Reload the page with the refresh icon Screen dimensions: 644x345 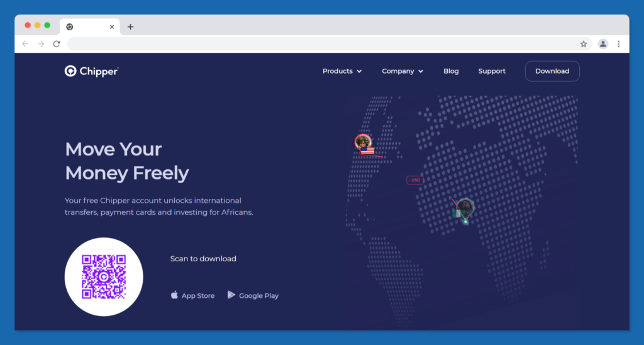(x=57, y=44)
